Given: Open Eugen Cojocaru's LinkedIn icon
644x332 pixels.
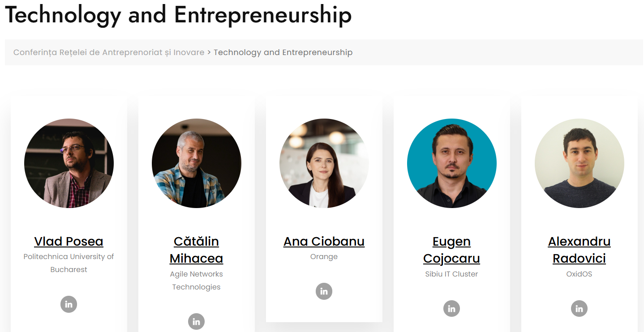Looking at the screenshot, I should point(451,308).
